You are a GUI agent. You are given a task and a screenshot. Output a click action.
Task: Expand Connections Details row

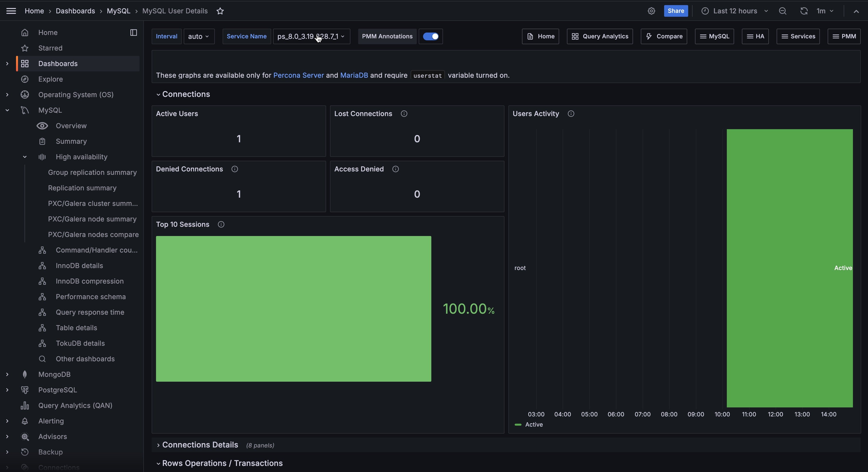click(x=200, y=445)
